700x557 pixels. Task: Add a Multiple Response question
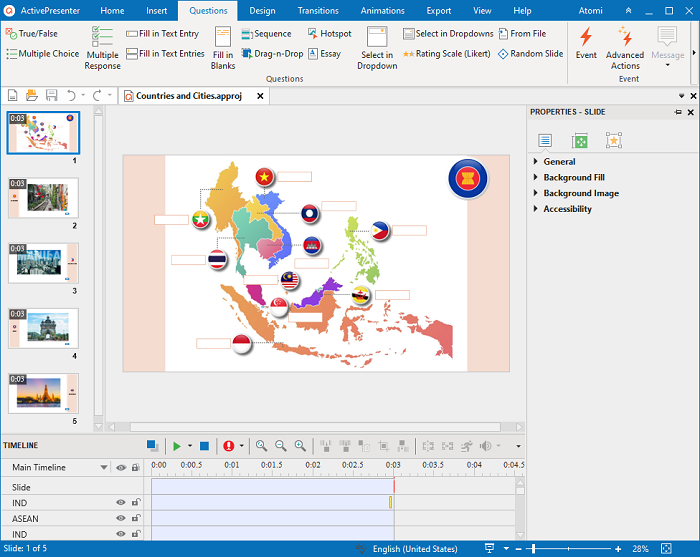click(102, 48)
